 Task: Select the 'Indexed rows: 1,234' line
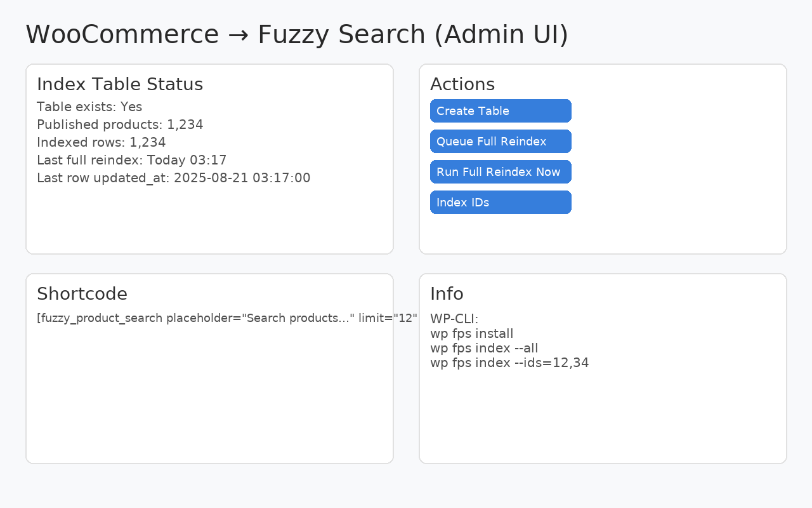point(101,142)
